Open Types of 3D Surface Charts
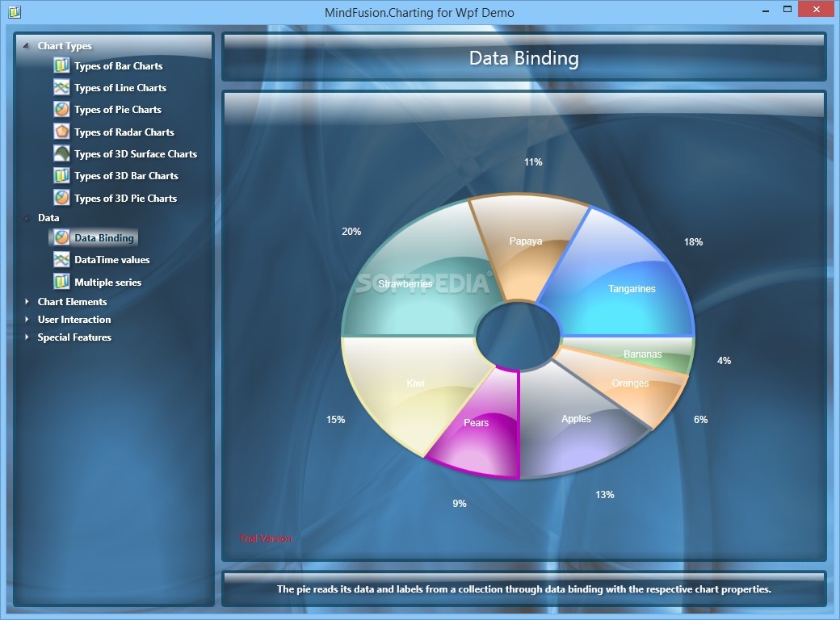Image resolution: width=840 pixels, height=620 pixels. (136, 154)
